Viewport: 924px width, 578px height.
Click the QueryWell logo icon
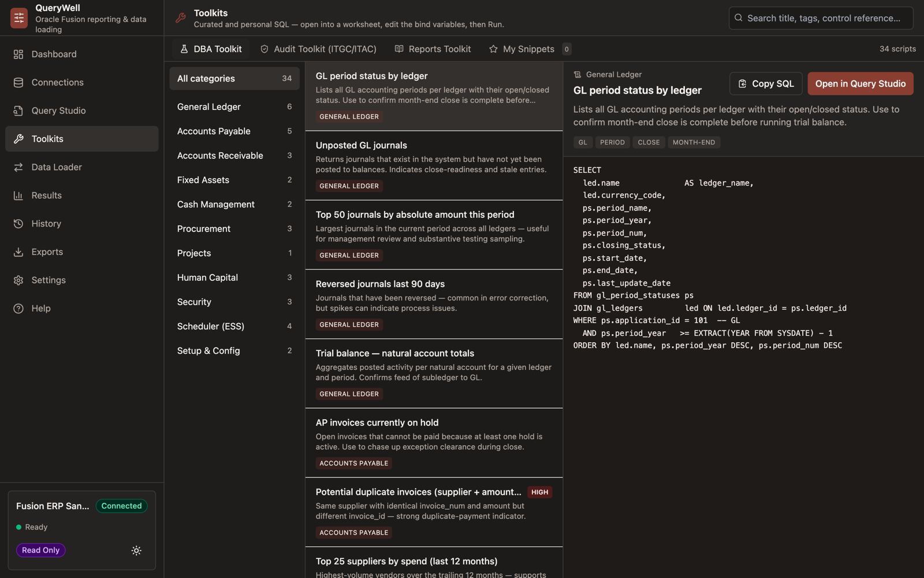(18, 18)
